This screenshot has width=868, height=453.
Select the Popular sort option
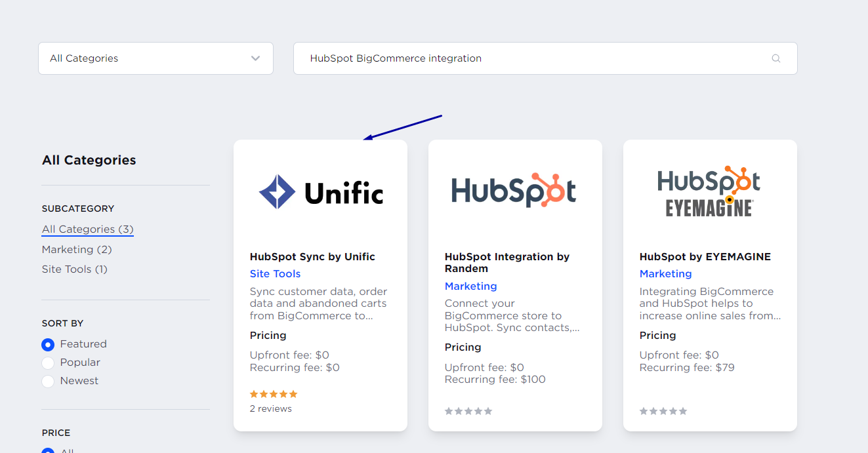click(x=48, y=363)
